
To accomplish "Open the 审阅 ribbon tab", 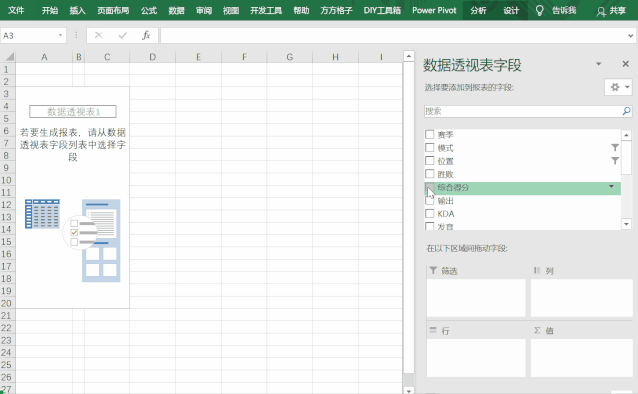I will tap(204, 10).
